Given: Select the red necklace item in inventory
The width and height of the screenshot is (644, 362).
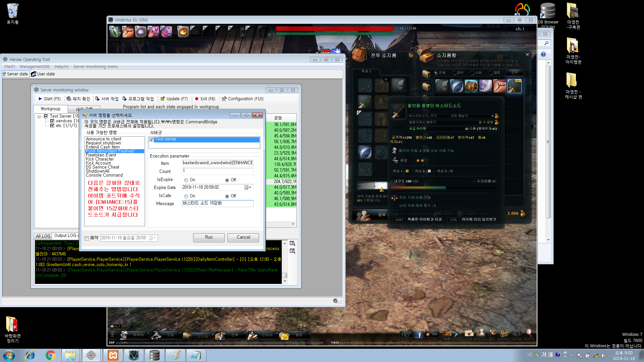Looking at the screenshot, I should pos(500,86).
